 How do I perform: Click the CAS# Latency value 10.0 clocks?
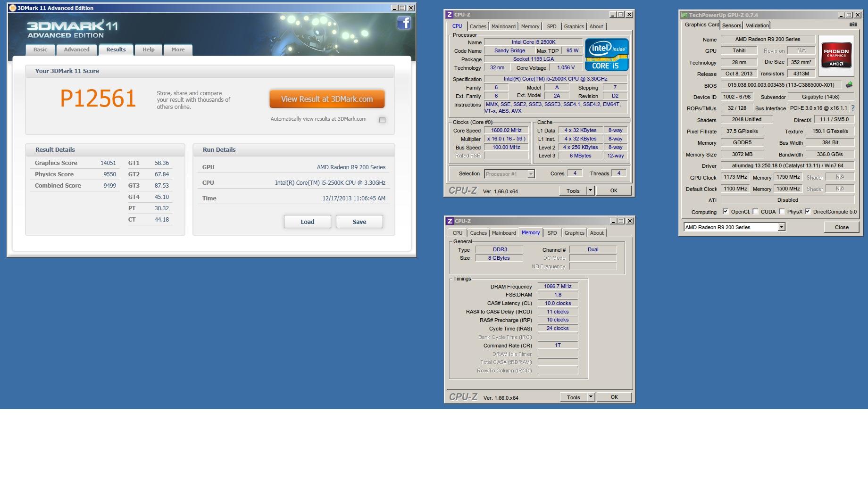pos(558,303)
